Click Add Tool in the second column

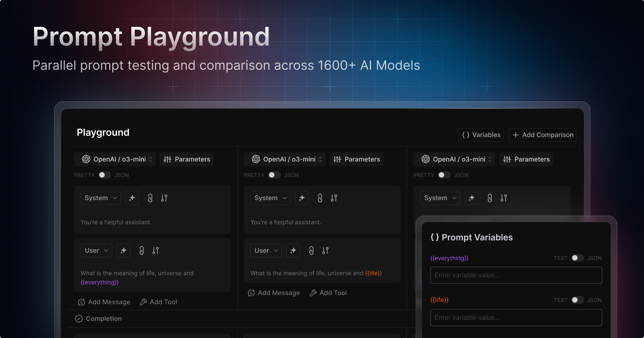click(328, 293)
